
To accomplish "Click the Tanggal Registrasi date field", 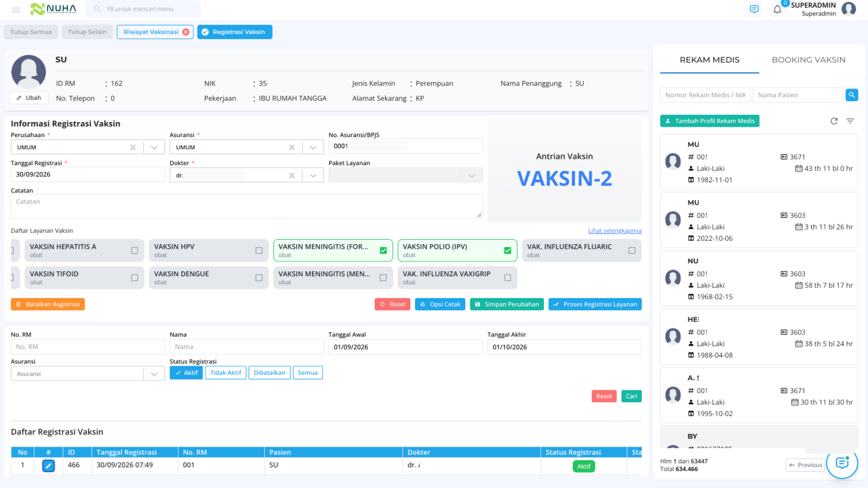I will point(88,174).
